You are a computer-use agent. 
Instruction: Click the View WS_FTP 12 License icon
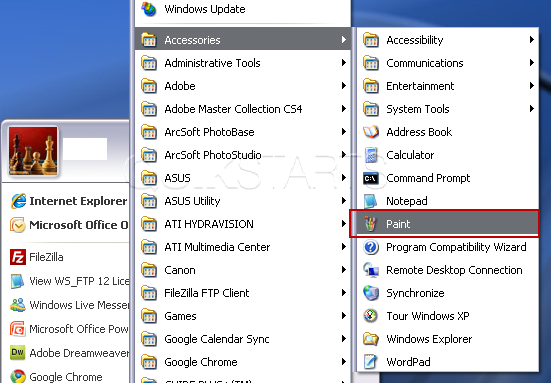coord(18,281)
